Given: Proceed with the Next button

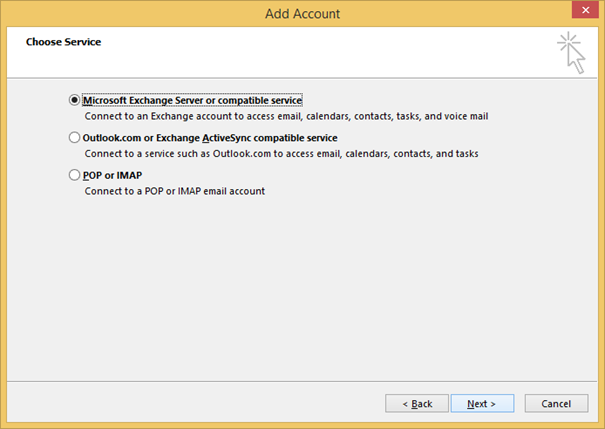Looking at the screenshot, I should click(482, 403).
